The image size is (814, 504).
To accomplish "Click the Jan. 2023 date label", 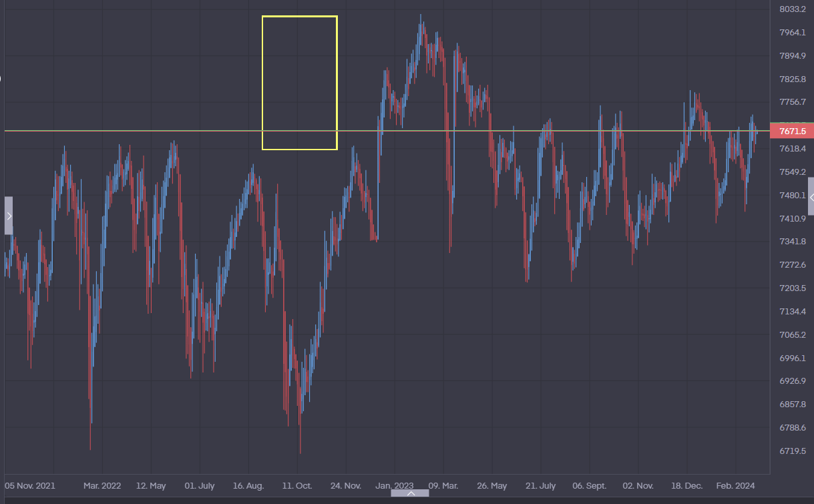I will [394, 486].
